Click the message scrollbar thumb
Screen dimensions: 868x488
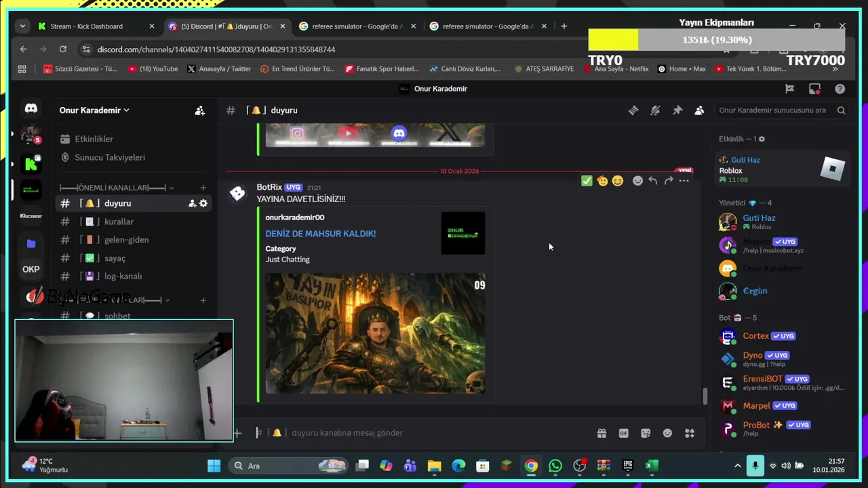click(705, 396)
